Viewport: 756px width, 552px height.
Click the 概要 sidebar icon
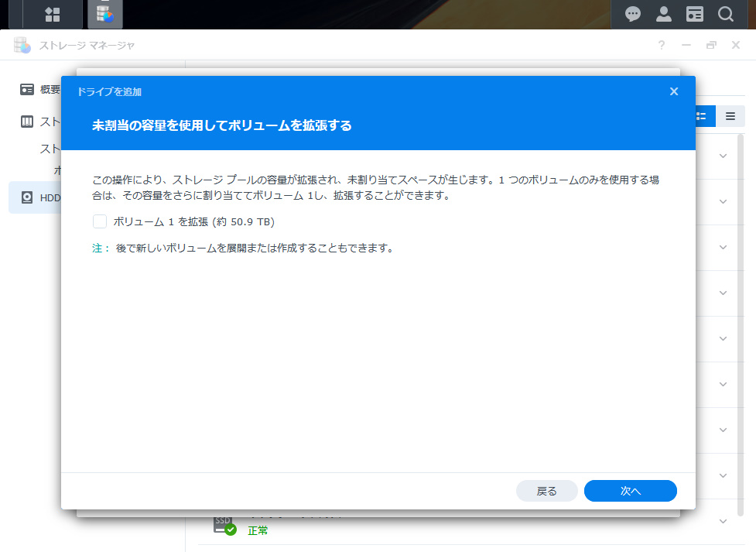click(x=27, y=89)
